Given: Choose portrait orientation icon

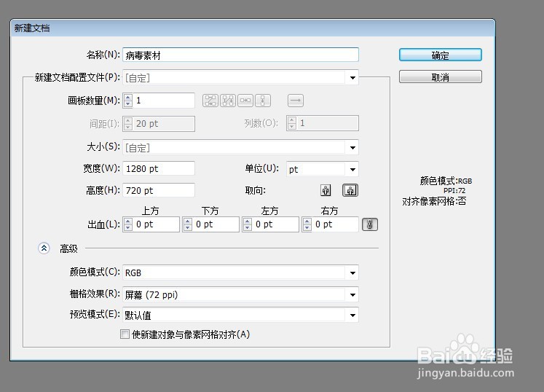Looking at the screenshot, I should (326, 190).
